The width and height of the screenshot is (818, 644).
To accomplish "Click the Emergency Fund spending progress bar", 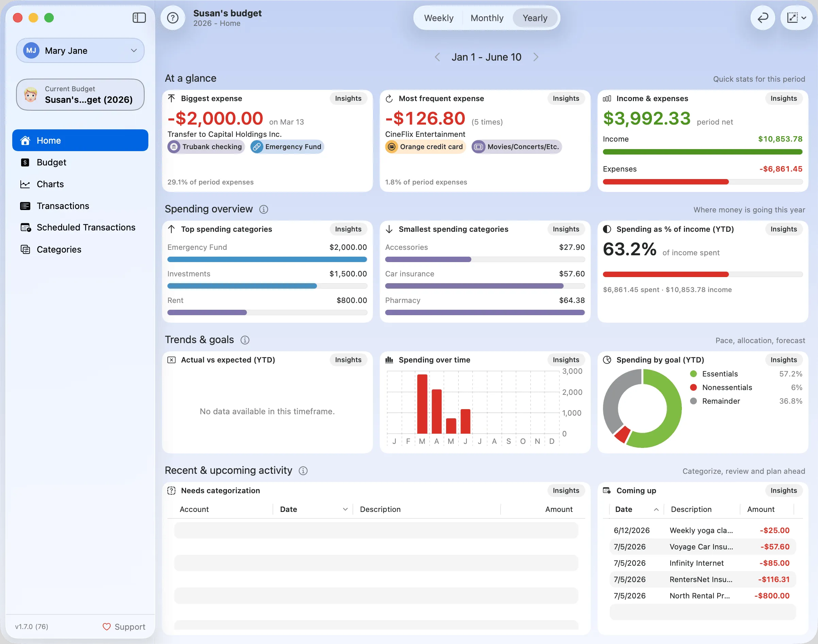I will coord(267,259).
